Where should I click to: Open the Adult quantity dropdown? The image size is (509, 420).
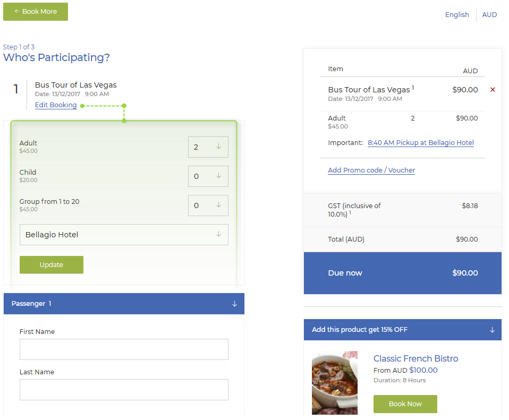(208, 147)
